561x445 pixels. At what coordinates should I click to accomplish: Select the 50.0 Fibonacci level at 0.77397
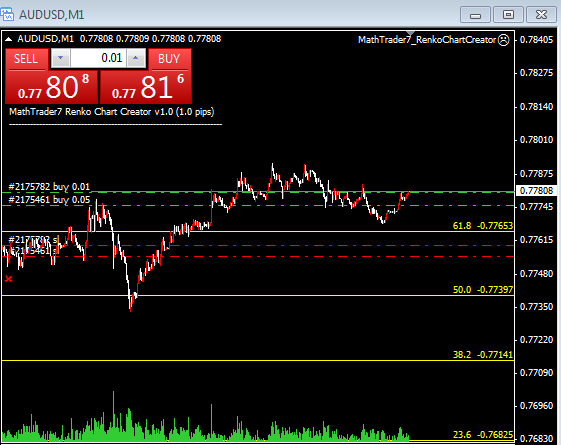coord(483,290)
